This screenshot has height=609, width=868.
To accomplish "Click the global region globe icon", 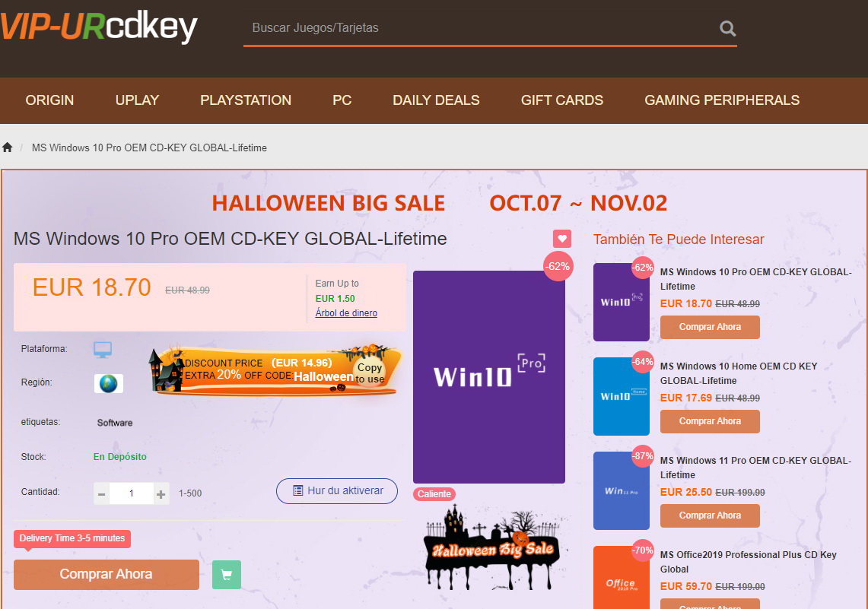I will (x=109, y=383).
